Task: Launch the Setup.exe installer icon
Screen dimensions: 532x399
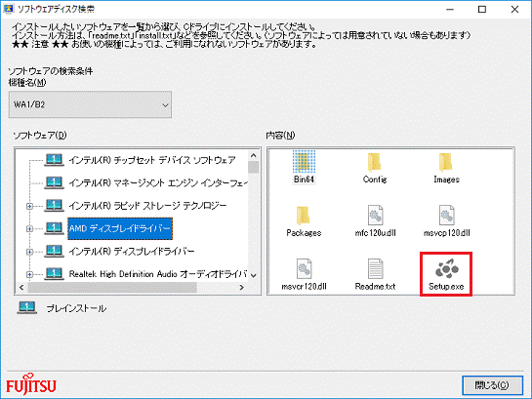Action: [446, 268]
